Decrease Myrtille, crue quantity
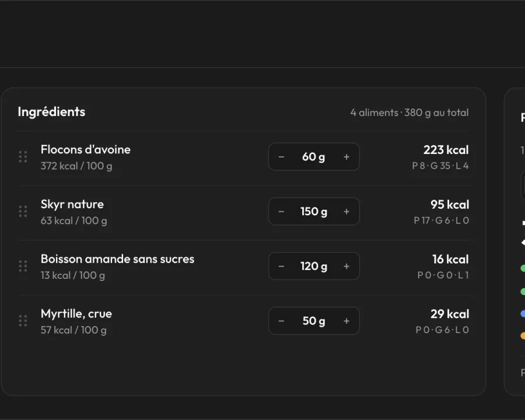Image resolution: width=525 pixels, height=420 pixels. click(281, 321)
